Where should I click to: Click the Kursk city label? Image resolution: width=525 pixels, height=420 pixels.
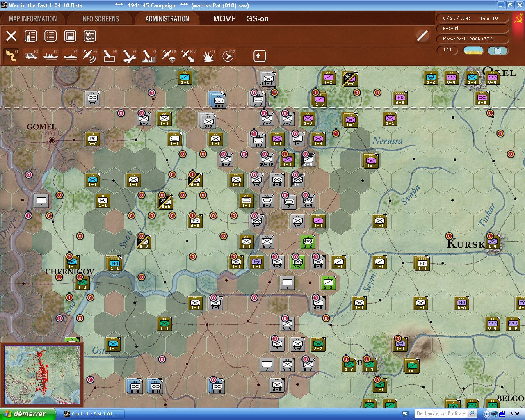pyautogui.click(x=466, y=244)
